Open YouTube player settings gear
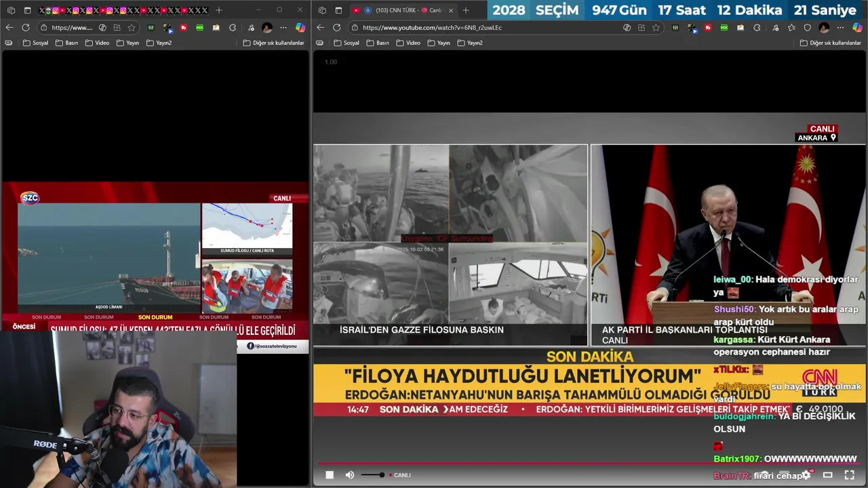Screen dimensions: 868x488 click(806, 475)
